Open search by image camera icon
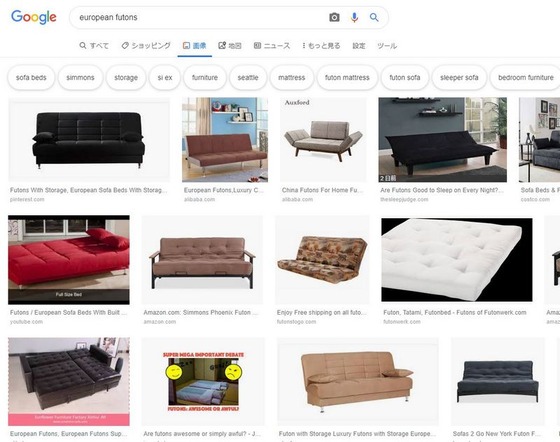The height and width of the screenshot is (442, 560). (334, 17)
